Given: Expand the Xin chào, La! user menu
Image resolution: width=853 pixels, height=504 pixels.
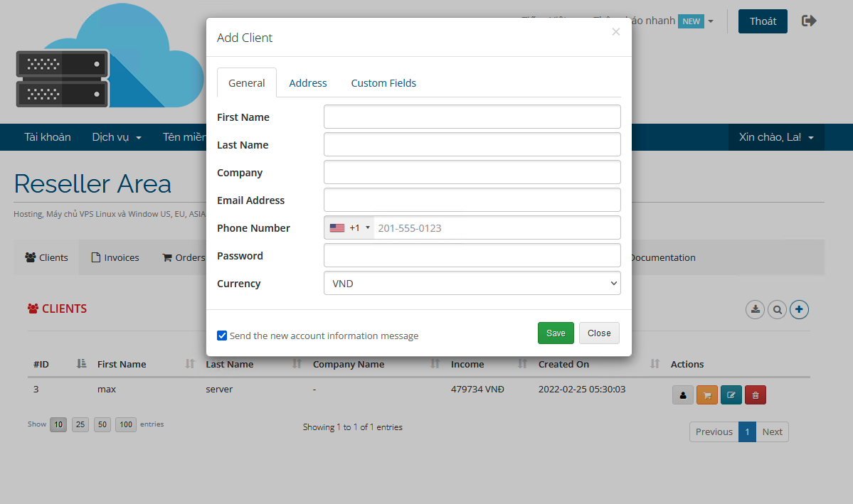Looking at the screenshot, I should point(776,137).
